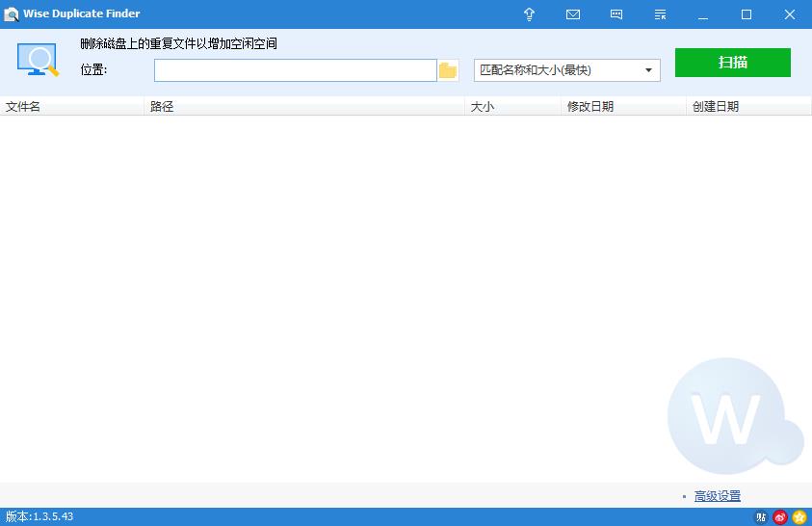
Task: Maximize the Wise Duplicate Finder window
Action: click(747, 14)
